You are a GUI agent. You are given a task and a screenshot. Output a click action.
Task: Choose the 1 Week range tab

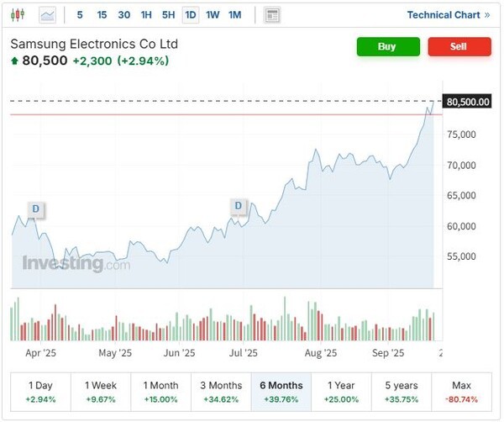(102, 391)
